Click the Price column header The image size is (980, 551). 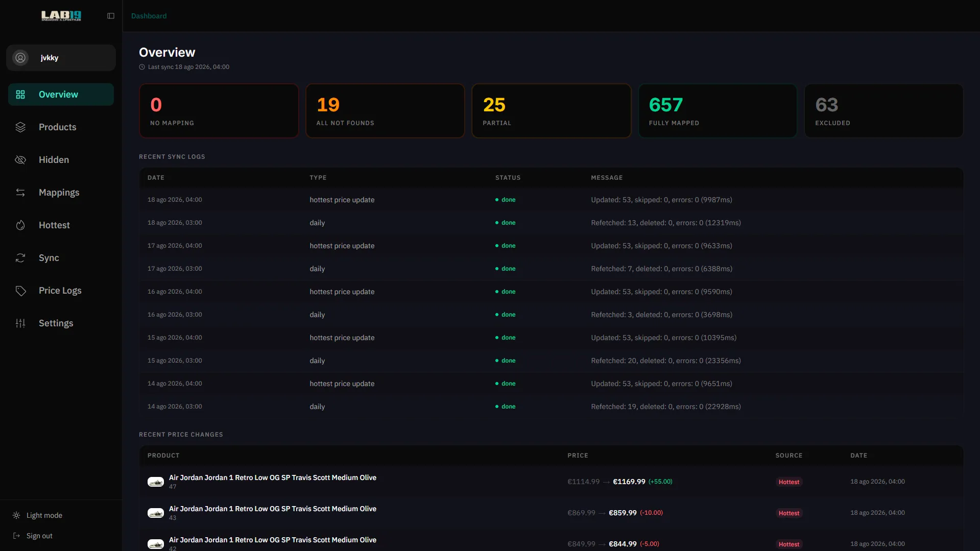[x=578, y=456]
